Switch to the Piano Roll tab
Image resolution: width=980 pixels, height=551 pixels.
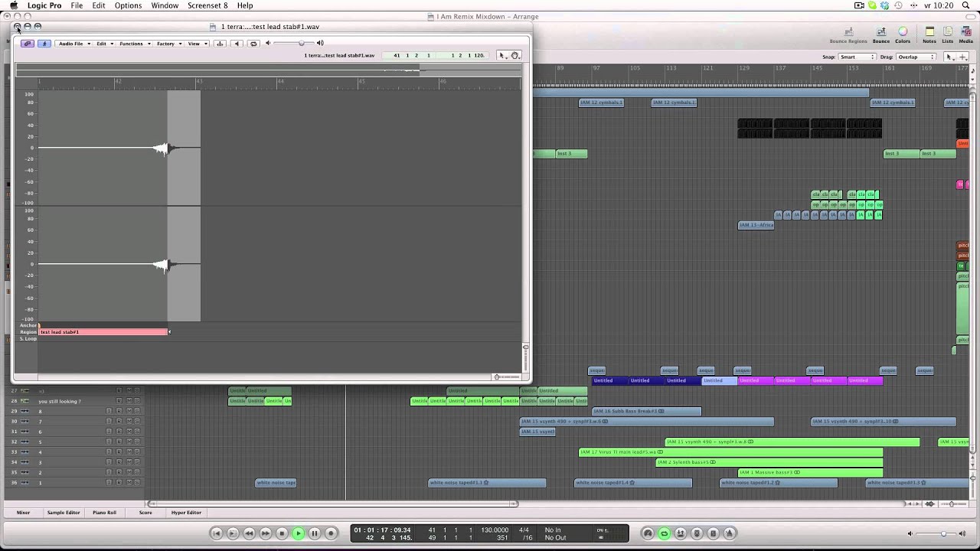(x=105, y=513)
